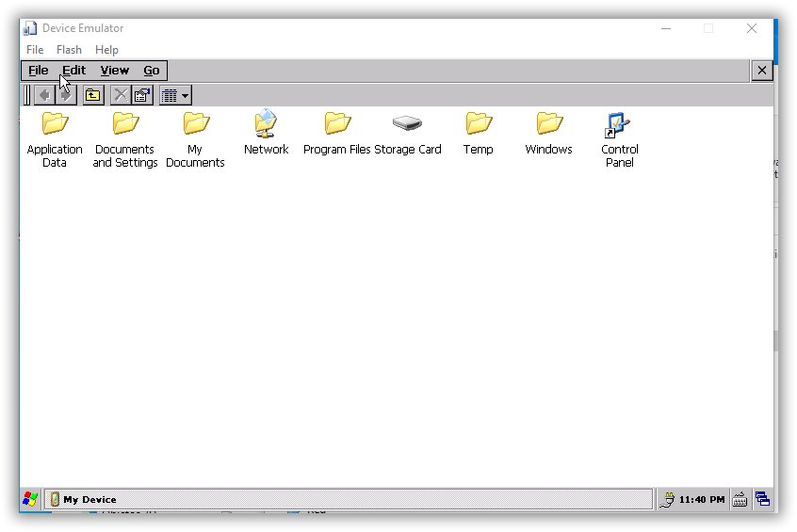The height and width of the screenshot is (532, 797).
Task: Open the Network icon
Action: [x=266, y=133]
